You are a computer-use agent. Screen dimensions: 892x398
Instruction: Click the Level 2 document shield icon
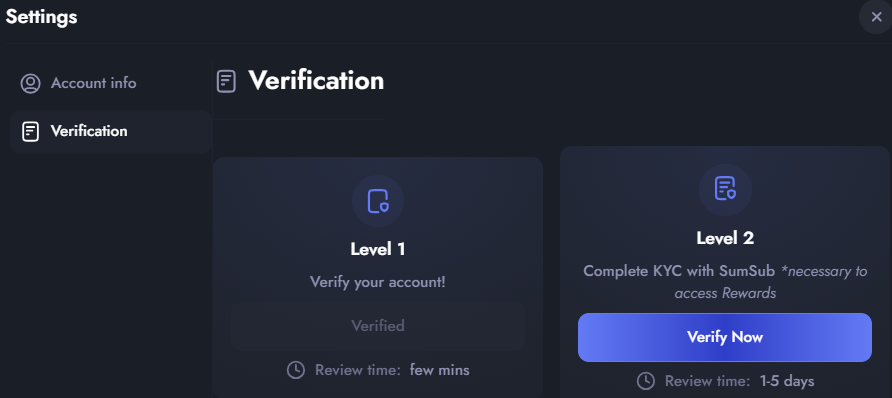point(725,189)
